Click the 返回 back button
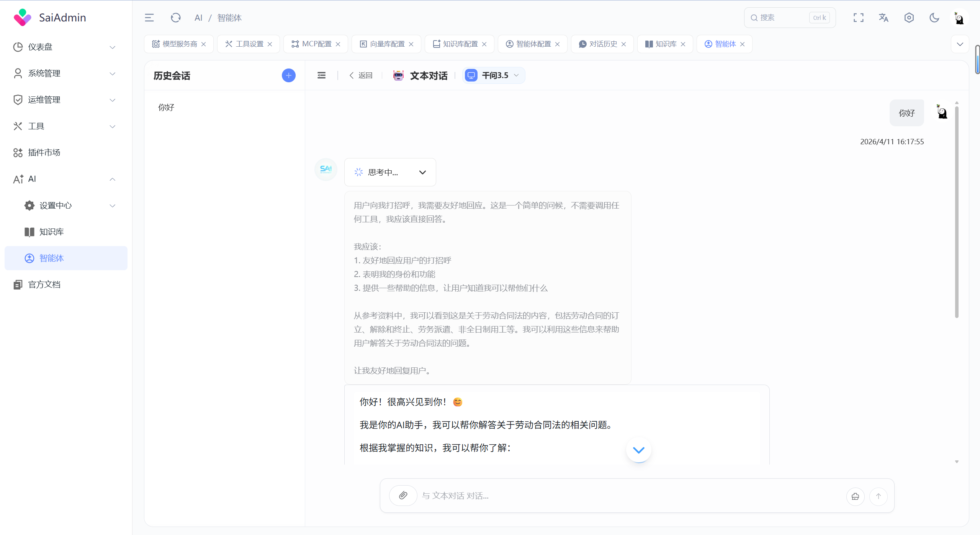 (x=361, y=75)
